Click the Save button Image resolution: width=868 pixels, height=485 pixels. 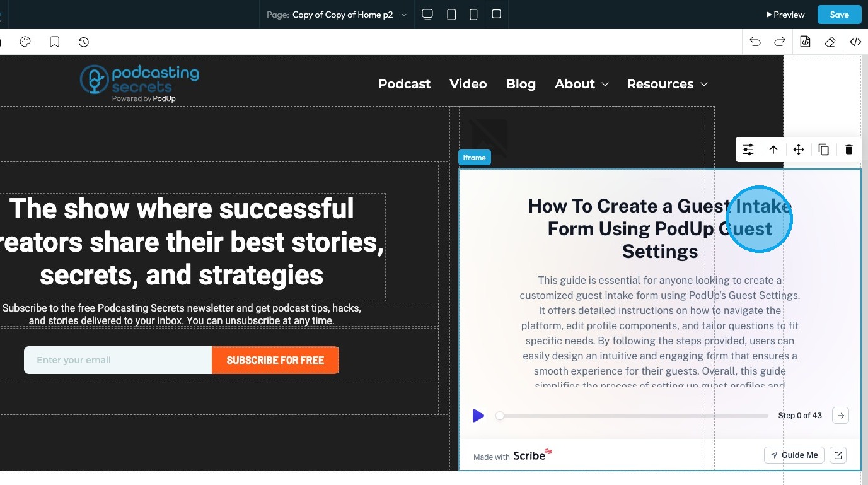click(839, 15)
